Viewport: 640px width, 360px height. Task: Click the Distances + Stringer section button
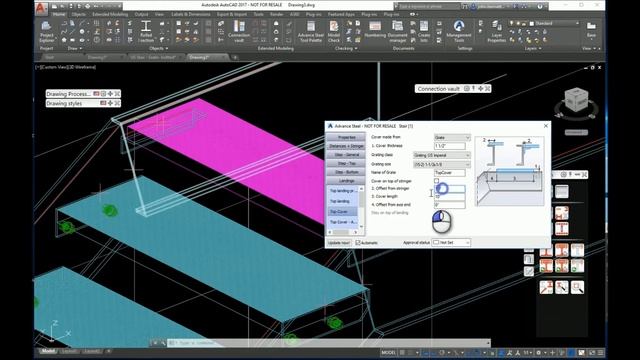coord(347,146)
